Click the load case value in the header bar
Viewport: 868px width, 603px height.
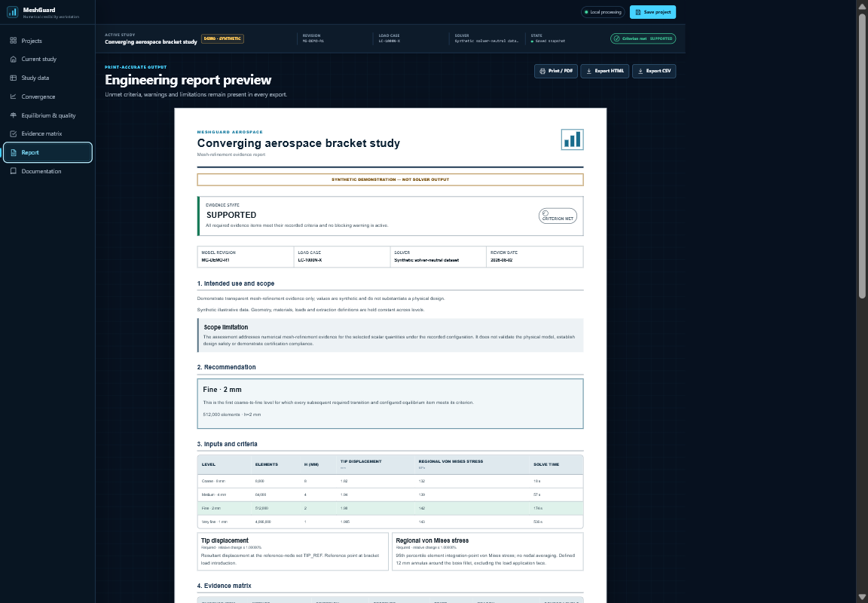tap(389, 41)
